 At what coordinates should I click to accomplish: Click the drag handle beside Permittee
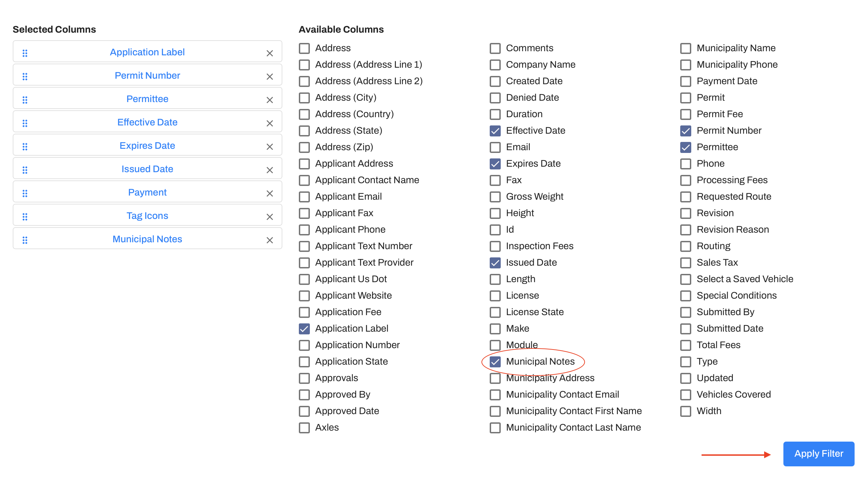(25, 100)
